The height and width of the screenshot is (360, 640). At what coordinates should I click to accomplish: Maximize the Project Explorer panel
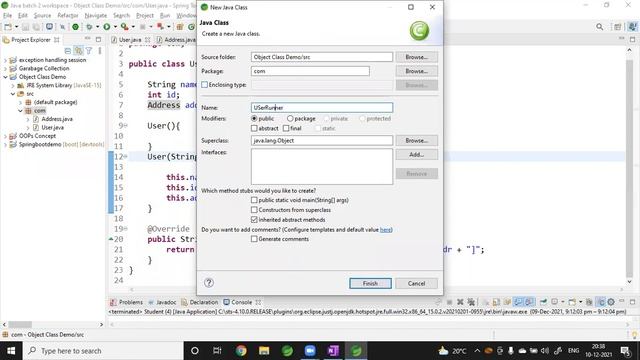click(98, 39)
